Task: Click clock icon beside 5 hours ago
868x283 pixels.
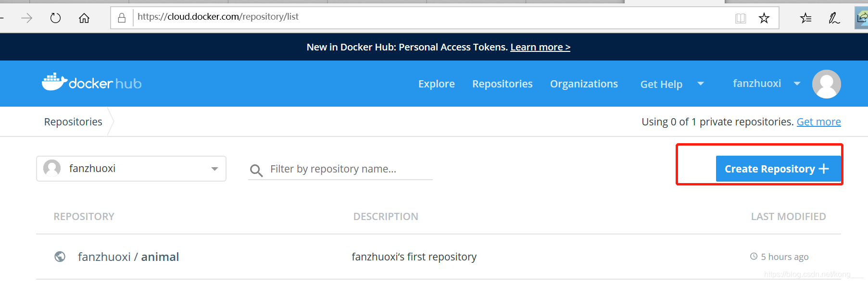Action: (x=754, y=257)
